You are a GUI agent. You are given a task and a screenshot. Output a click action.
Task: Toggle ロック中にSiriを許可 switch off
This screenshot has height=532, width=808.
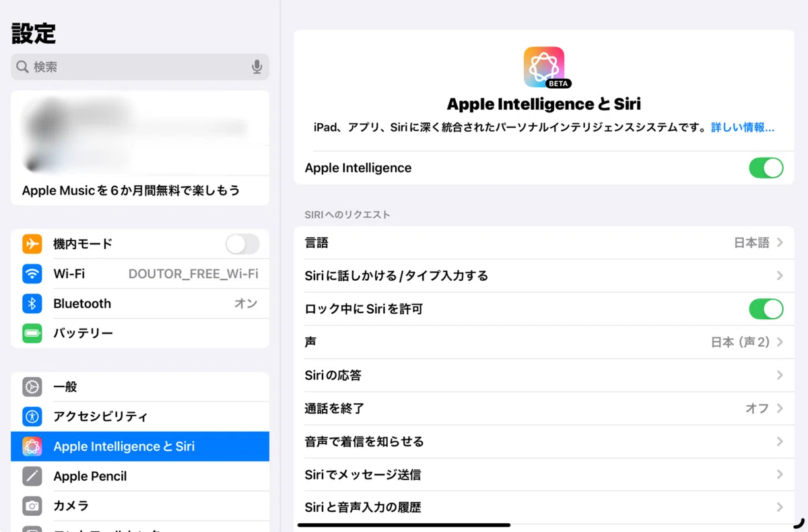click(766, 309)
